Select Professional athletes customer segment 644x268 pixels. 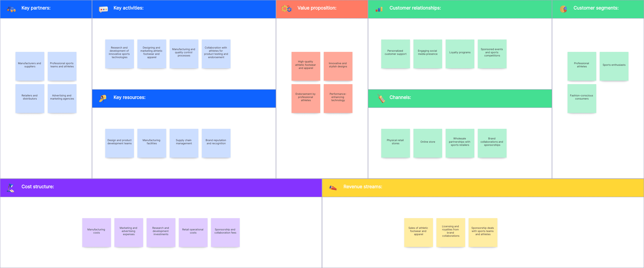click(582, 65)
